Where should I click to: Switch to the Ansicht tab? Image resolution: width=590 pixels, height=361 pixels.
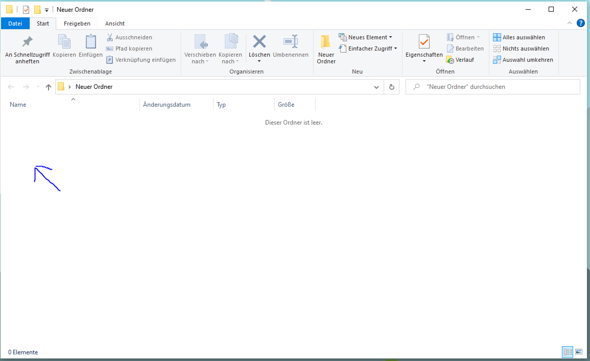(x=115, y=23)
